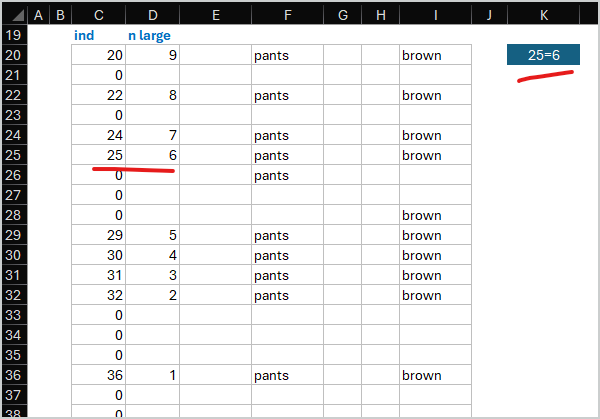Select the column D header
This screenshot has width=600, height=419.
153,15
